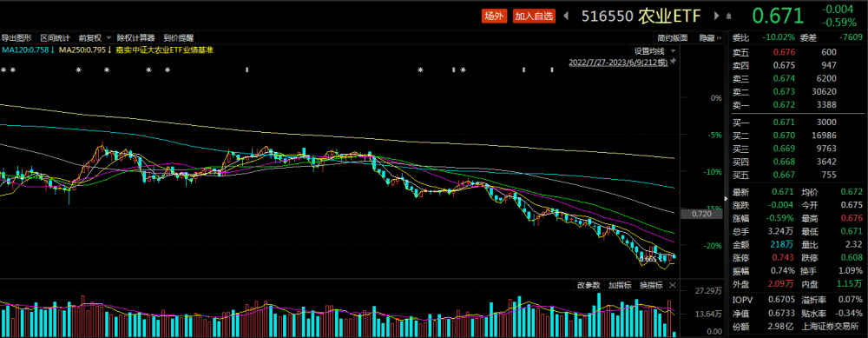Open the 设置均线 dropdown
Image resolution: width=868 pixels, height=338 pixels.
point(654,50)
